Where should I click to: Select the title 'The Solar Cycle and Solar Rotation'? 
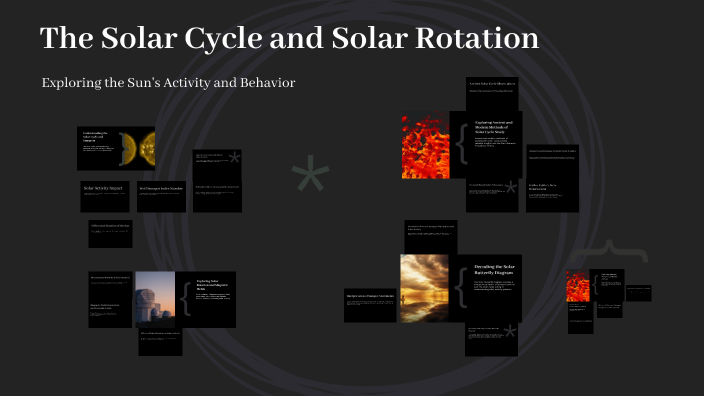point(289,38)
